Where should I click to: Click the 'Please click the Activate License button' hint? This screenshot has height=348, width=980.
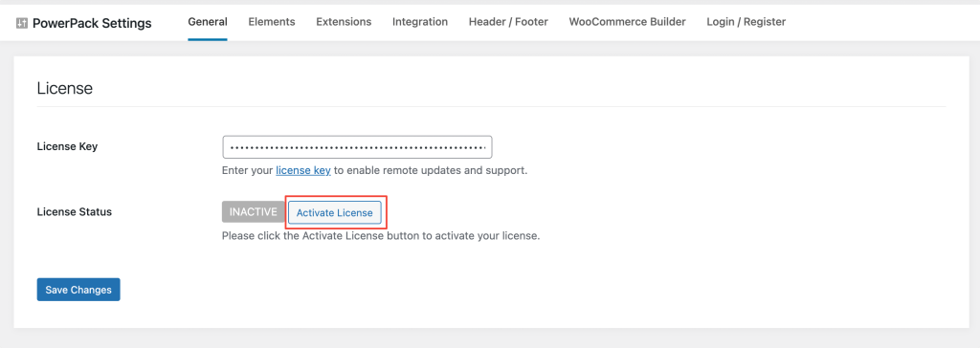381,237
